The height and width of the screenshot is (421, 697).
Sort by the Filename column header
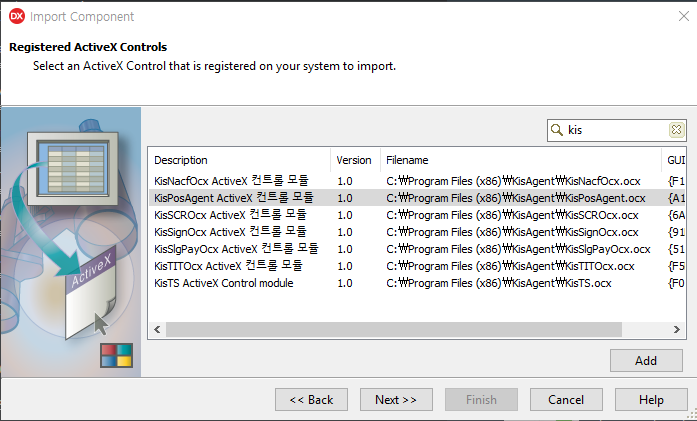[521, 160]
